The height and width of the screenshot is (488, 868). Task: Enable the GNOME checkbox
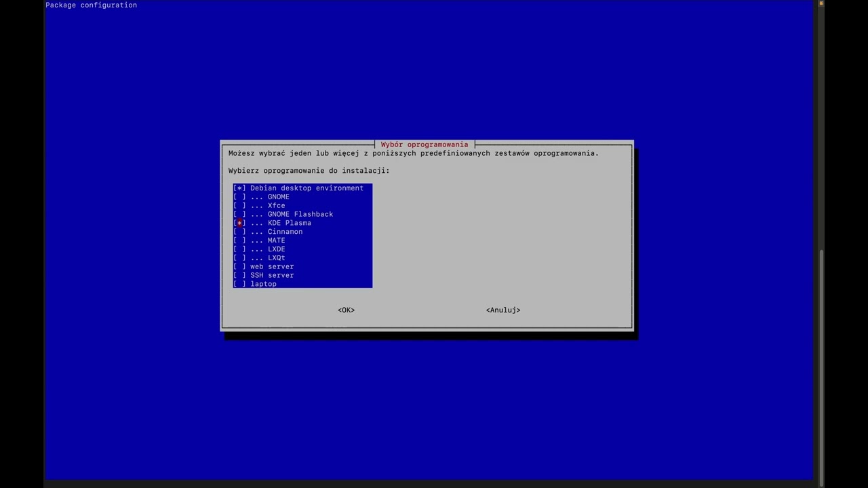[x=239, y=197]
